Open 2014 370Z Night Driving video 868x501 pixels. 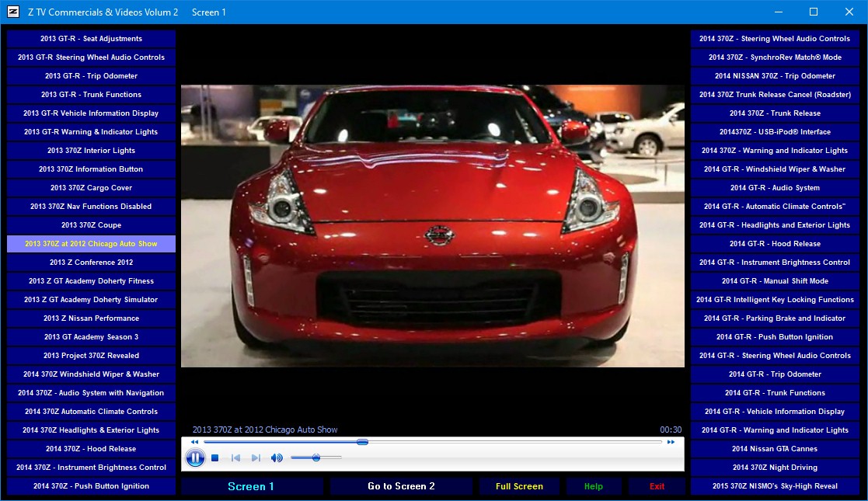click(x=775, y=468)
